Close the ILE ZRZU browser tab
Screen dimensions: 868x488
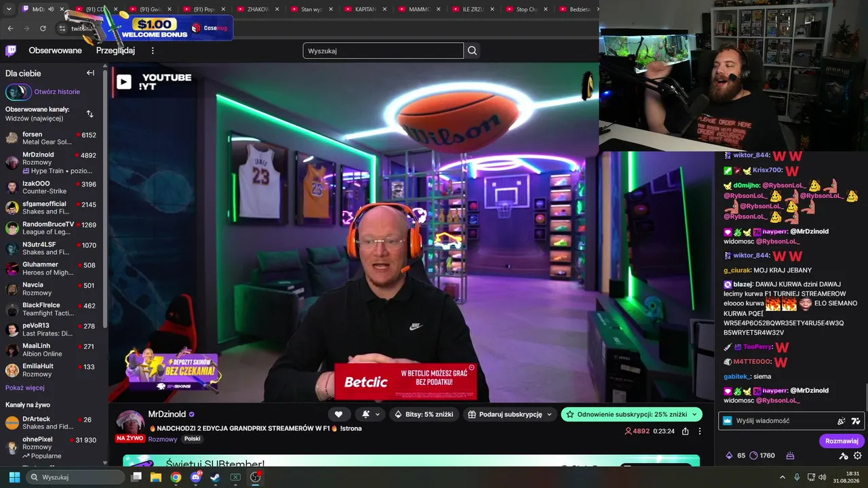[492, 9]
